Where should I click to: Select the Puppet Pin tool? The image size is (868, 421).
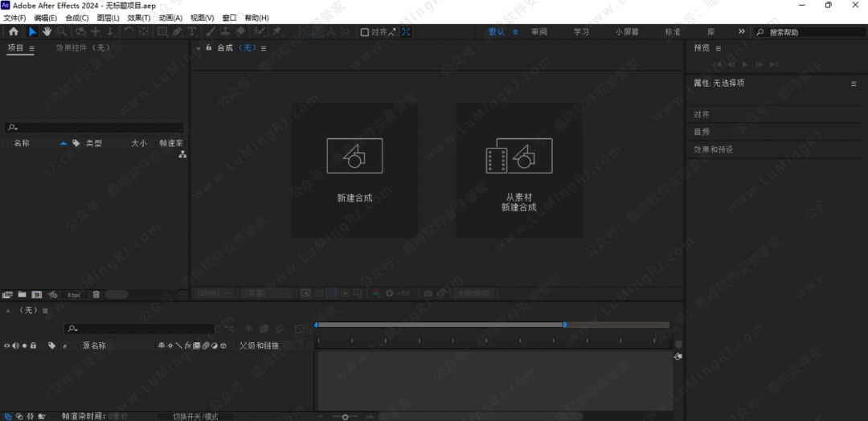[276, 31]
